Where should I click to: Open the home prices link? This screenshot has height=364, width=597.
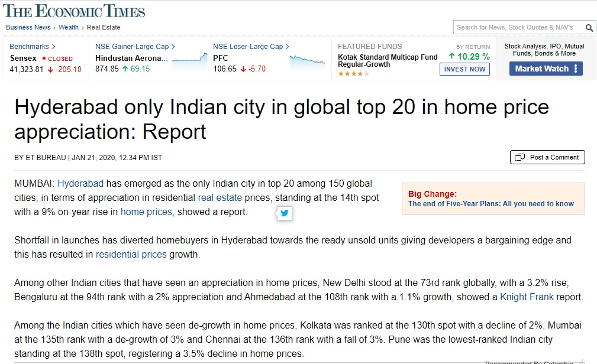[x=146, y=212]
